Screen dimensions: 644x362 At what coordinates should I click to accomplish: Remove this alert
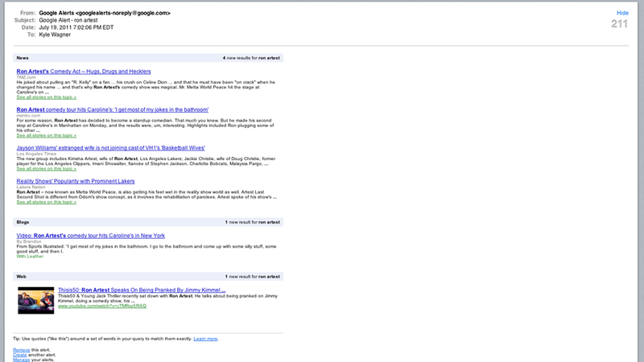pyautogui.click(x=22, y=350)
